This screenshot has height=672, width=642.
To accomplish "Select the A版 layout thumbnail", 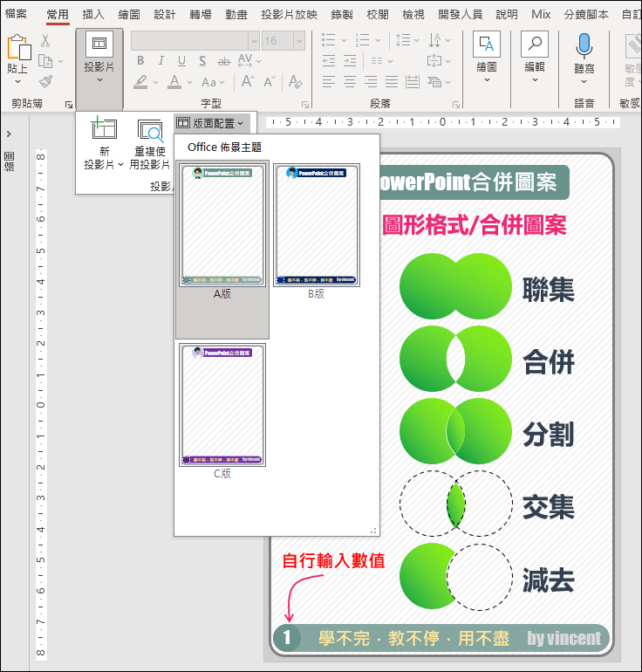I will [222, 225].
